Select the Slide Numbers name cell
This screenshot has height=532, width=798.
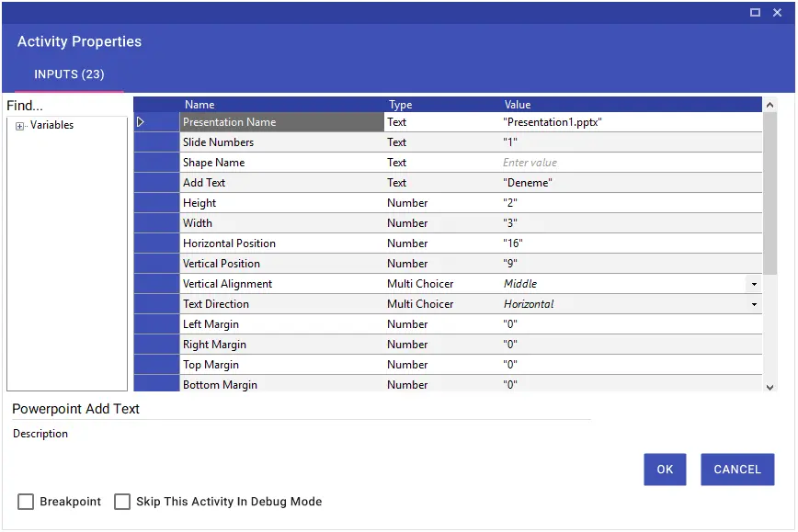click(282, 142)
